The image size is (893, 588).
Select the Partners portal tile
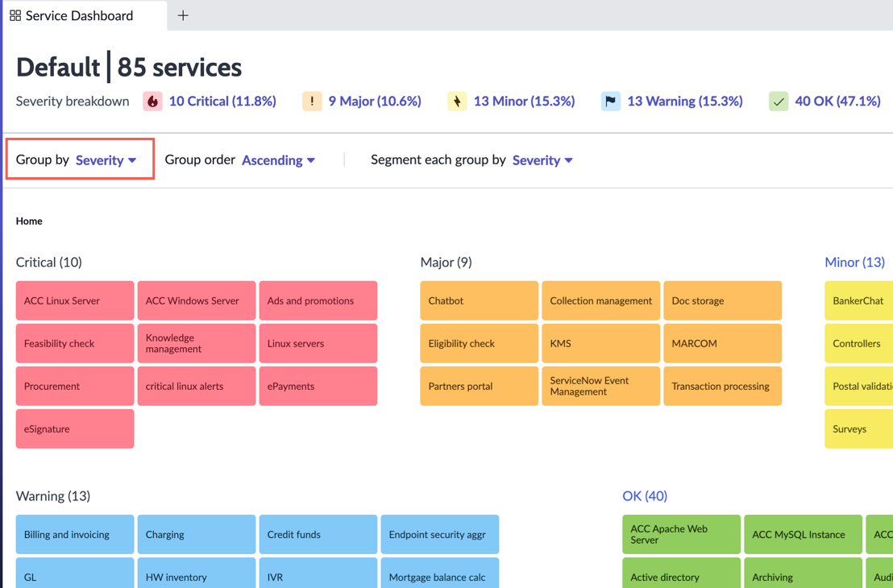pos(480,386)
